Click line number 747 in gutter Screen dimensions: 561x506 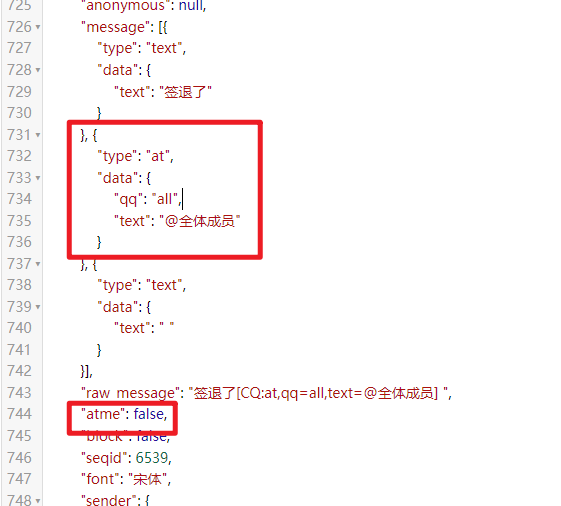[19, 479]
